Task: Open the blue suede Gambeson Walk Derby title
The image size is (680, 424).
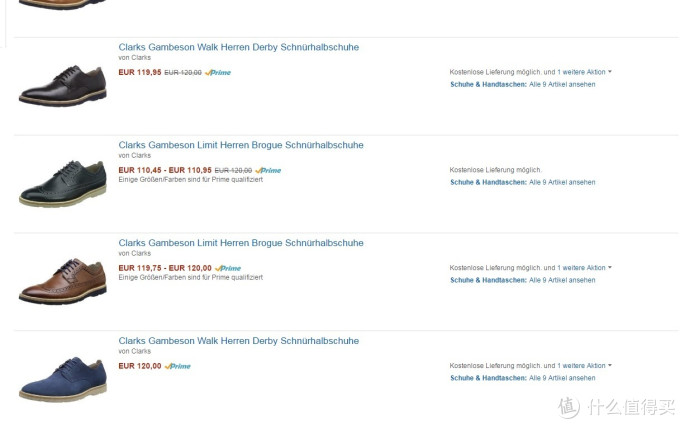Action: 238,341
